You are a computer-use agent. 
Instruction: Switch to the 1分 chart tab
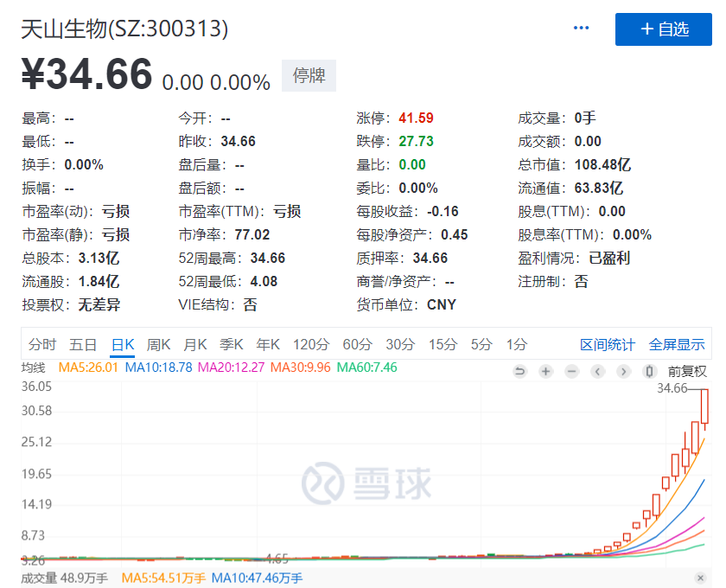tap(517, 345)
